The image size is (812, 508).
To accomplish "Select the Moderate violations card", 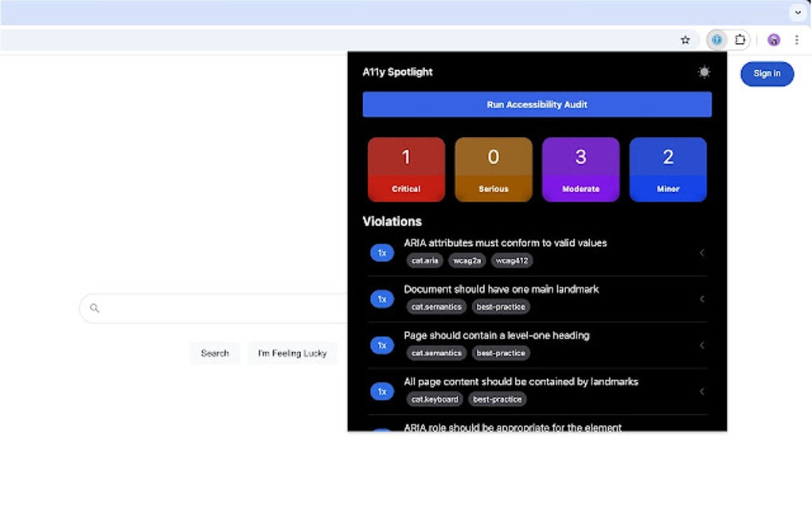I will [x=580, y=170].
